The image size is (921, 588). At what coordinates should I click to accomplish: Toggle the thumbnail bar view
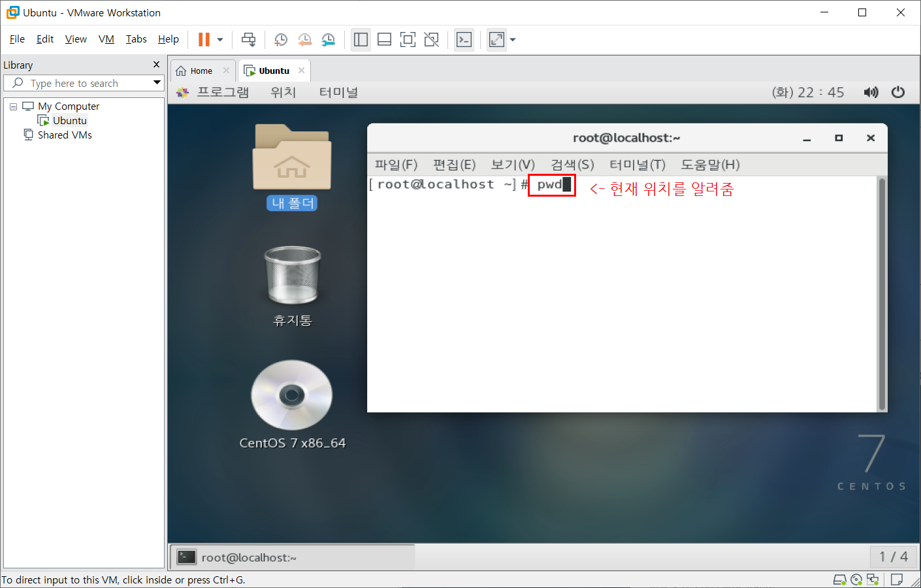pos(385,40)
